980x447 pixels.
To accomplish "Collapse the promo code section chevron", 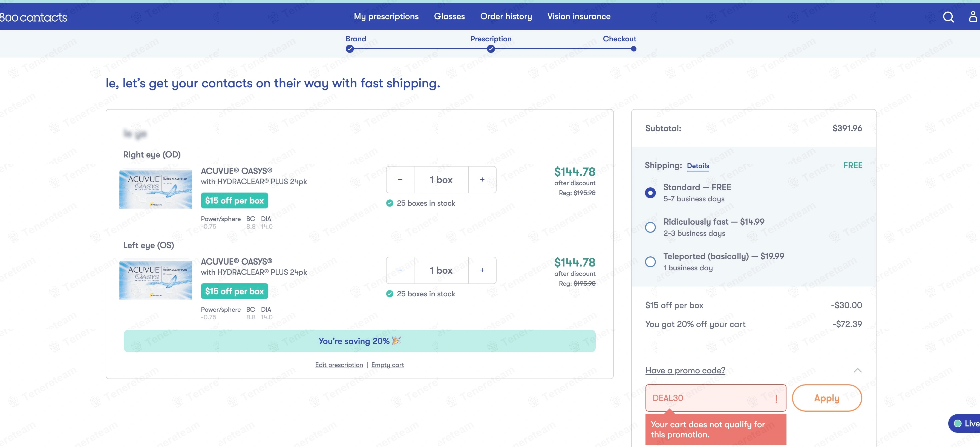I will (x=857, y=370).
